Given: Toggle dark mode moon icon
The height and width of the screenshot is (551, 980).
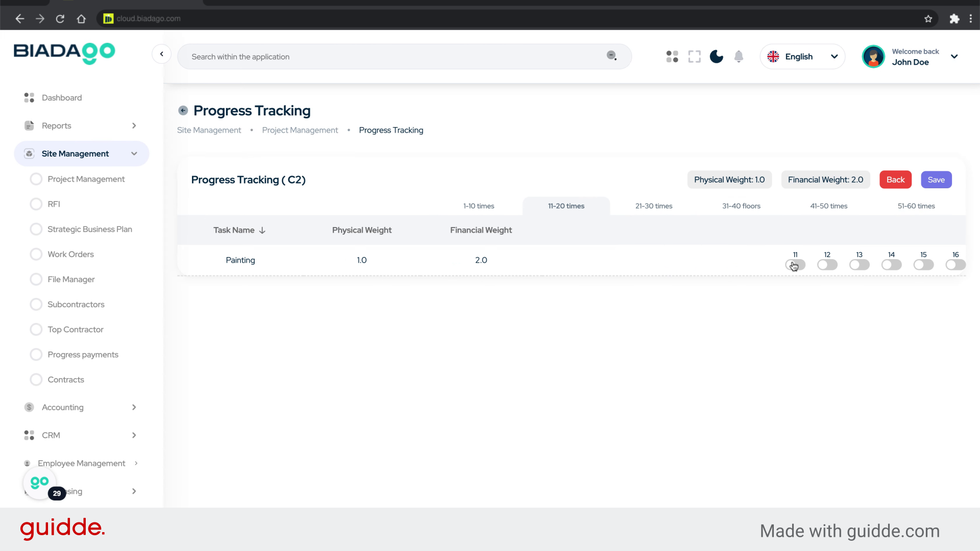Looking at the screenshot, I should click(x=716, y=57).
